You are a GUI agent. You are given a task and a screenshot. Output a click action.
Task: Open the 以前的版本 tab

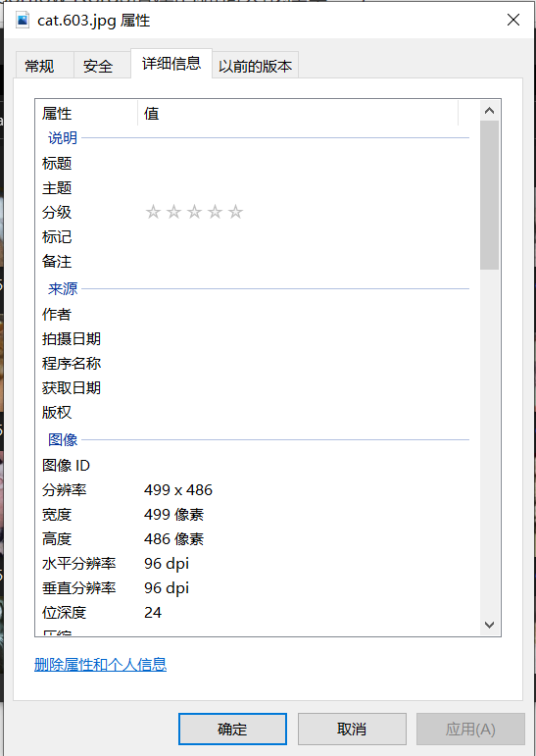pos(255,65)
